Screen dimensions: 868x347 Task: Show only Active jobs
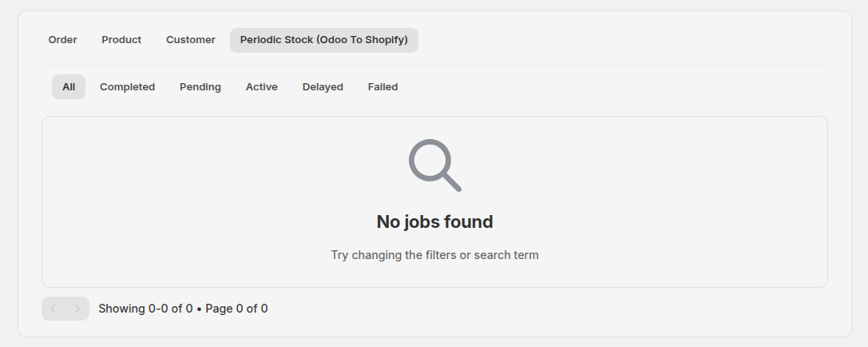coord(262,87)
